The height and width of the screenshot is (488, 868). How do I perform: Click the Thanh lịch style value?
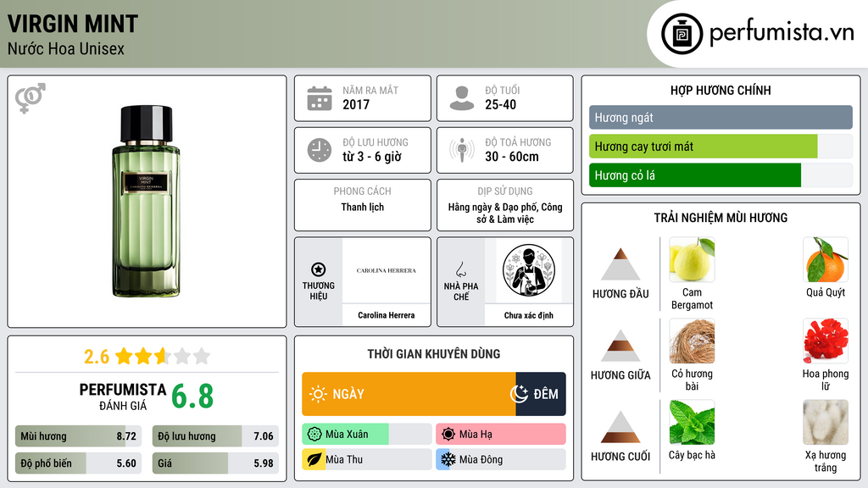(x=363, y=207)
